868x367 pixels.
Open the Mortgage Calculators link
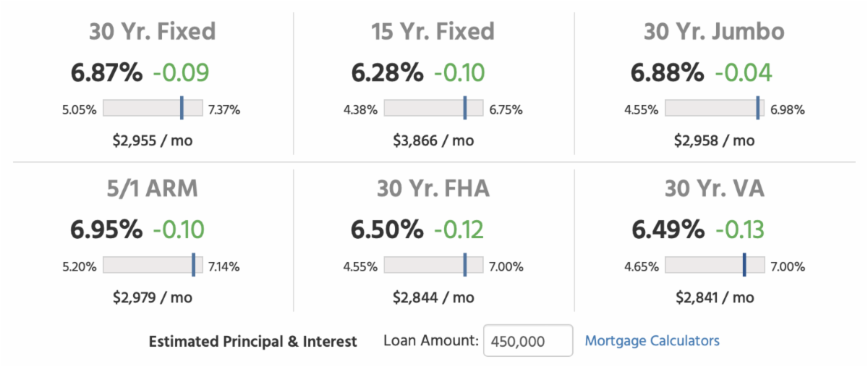(x=652, y=340)
